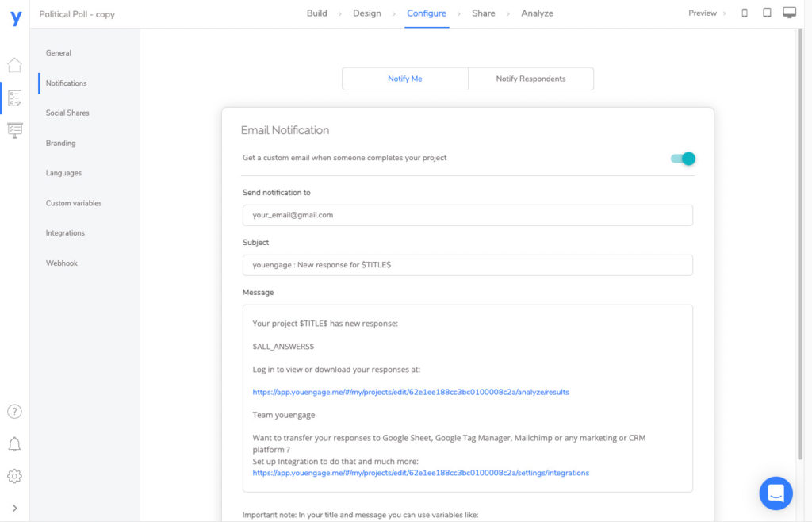Expand the sidebar with the bottom-left chevron
The width and height of the screenshot is (812, 522).
point(14,506)
